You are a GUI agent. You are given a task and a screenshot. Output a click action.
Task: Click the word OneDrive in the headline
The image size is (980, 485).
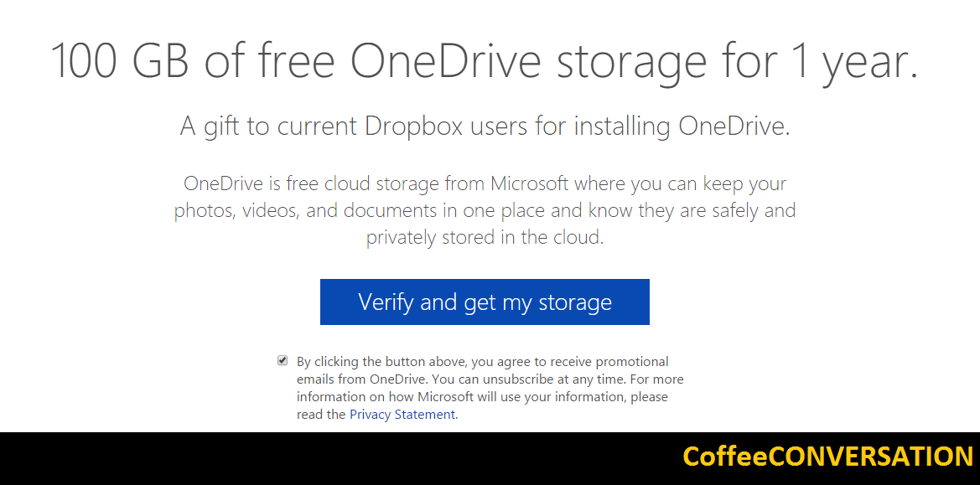[445, 60]
